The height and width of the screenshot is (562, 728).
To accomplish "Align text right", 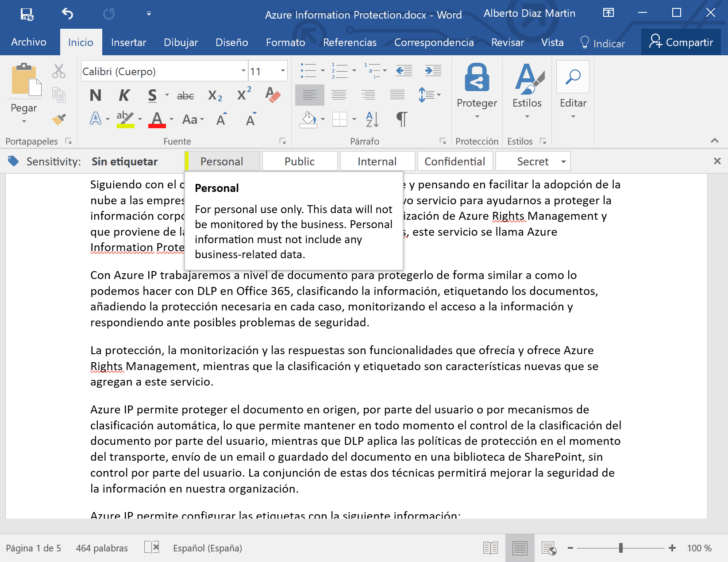I will tap(368, 95).
